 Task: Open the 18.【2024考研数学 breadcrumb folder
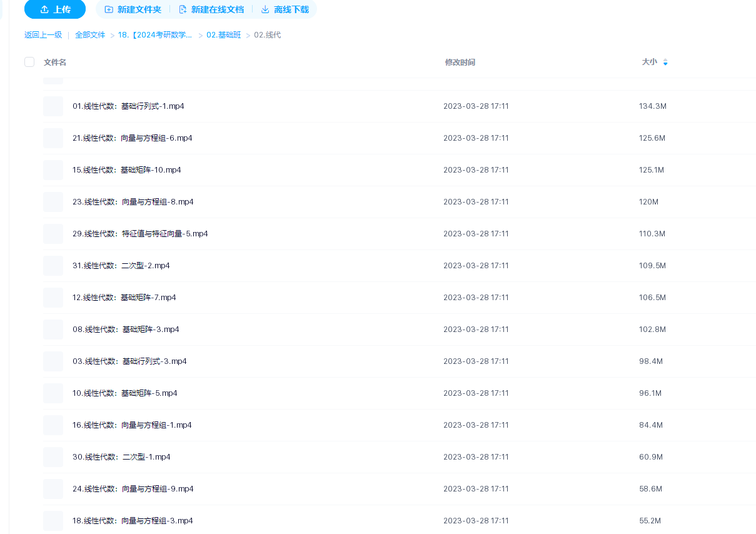pyautogui.click(x=155, y=35)
